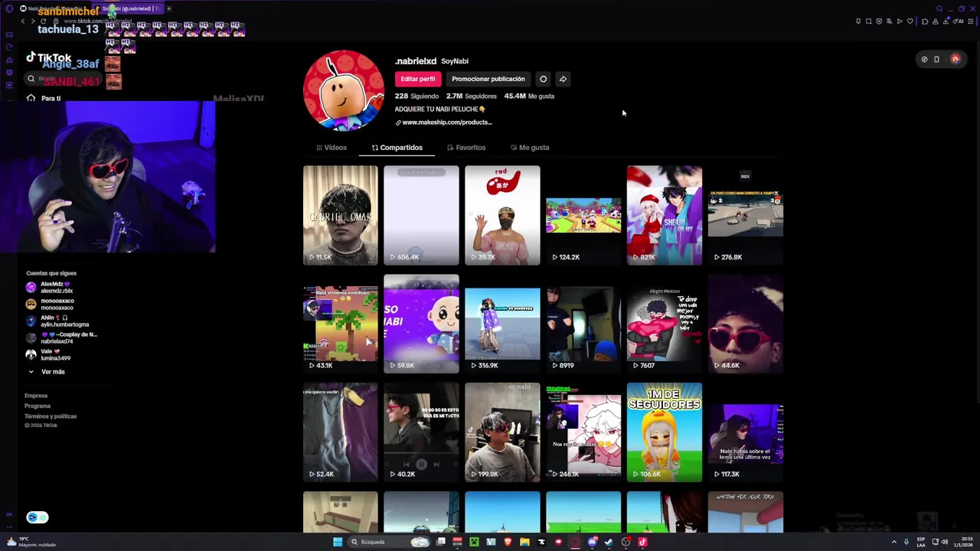980x551 pixels.
Task: Open the Alight Motion video with 7607 views
Action: point(665,324)
